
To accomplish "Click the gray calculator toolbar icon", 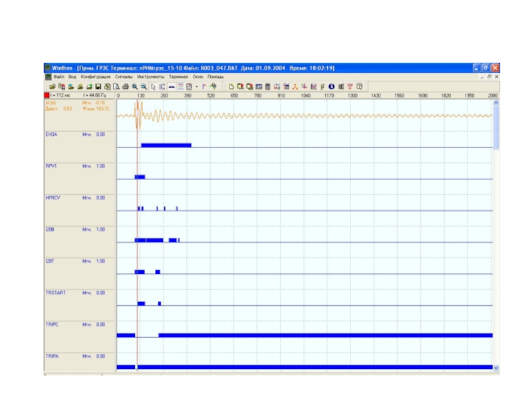I will coord(268,87).
